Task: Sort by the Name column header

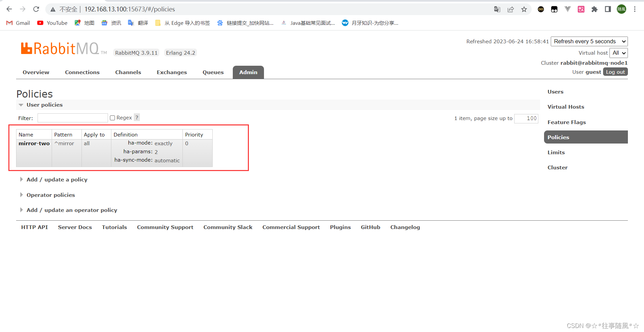Action: pos(34,134)
